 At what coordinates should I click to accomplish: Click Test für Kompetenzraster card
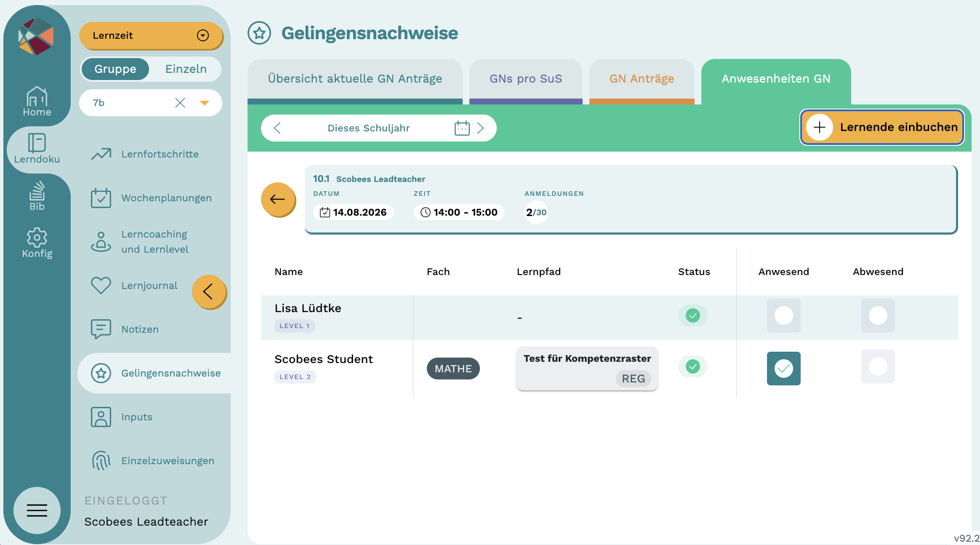point(587,369)
